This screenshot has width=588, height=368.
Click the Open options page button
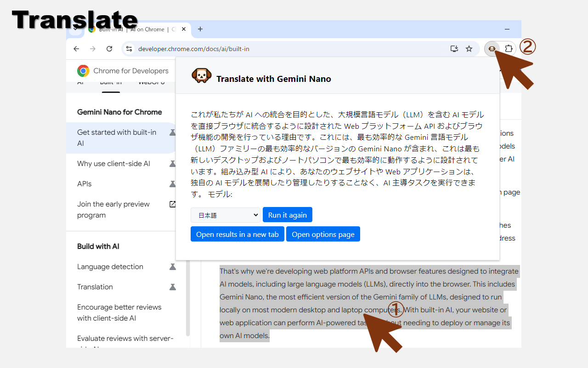click(323, 234)
